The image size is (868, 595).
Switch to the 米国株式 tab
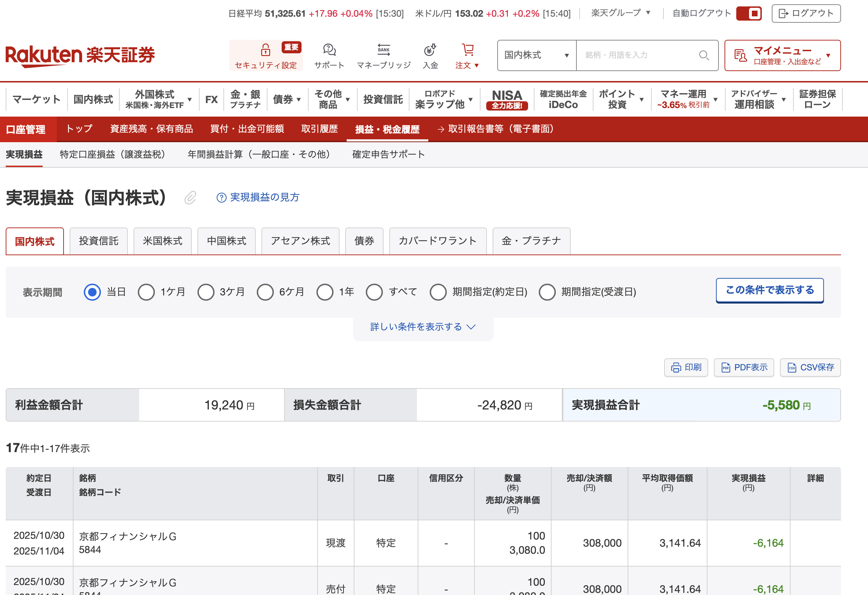pyautogui.click(x=162, y=241)
